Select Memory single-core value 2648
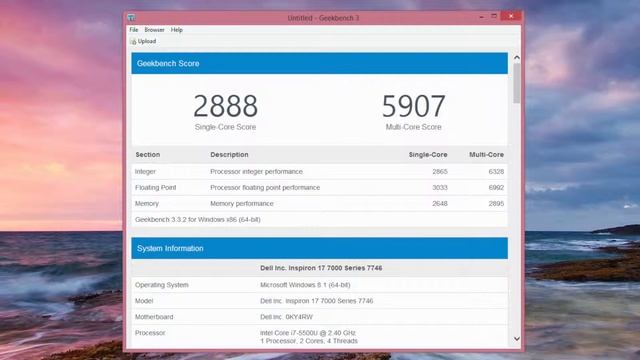Viewport: 640px width, 360px height. [x=440, y=203]
